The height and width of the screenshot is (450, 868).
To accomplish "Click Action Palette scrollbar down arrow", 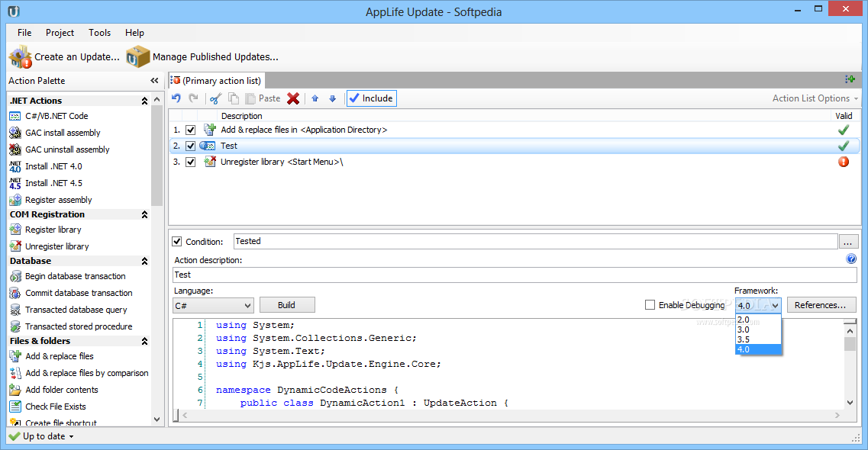I will (157, 419).
